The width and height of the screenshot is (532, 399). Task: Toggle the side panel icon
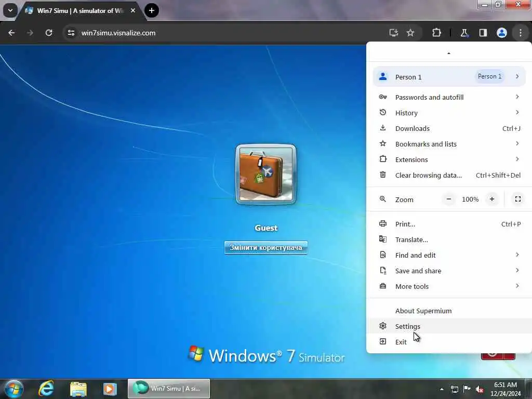[483, 33]
